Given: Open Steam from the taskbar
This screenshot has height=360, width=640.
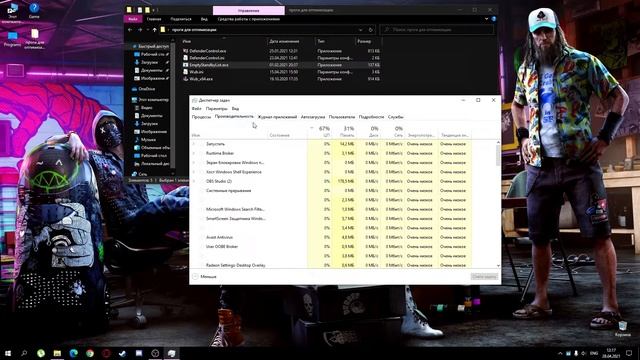Looking at the screenshot, I should click(x=122, y=353).
